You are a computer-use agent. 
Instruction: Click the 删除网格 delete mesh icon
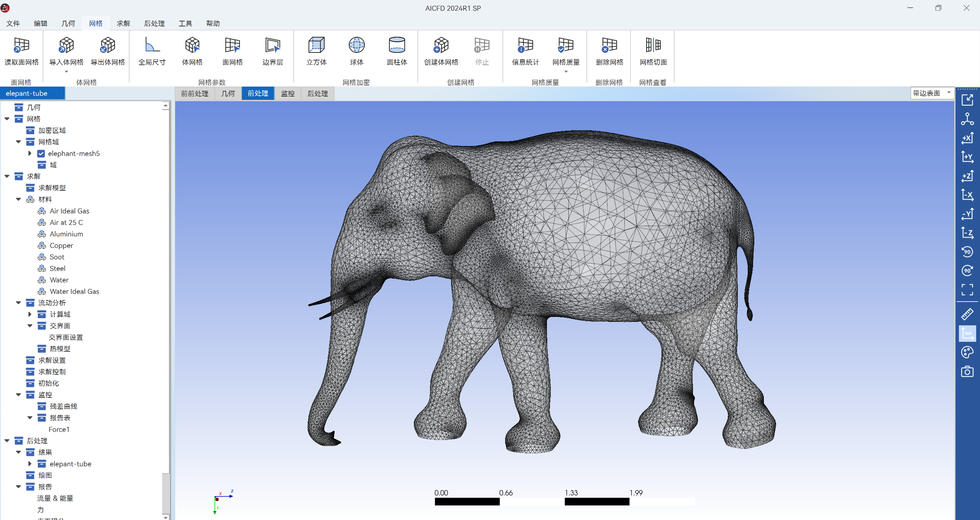[x=609, y=45]
